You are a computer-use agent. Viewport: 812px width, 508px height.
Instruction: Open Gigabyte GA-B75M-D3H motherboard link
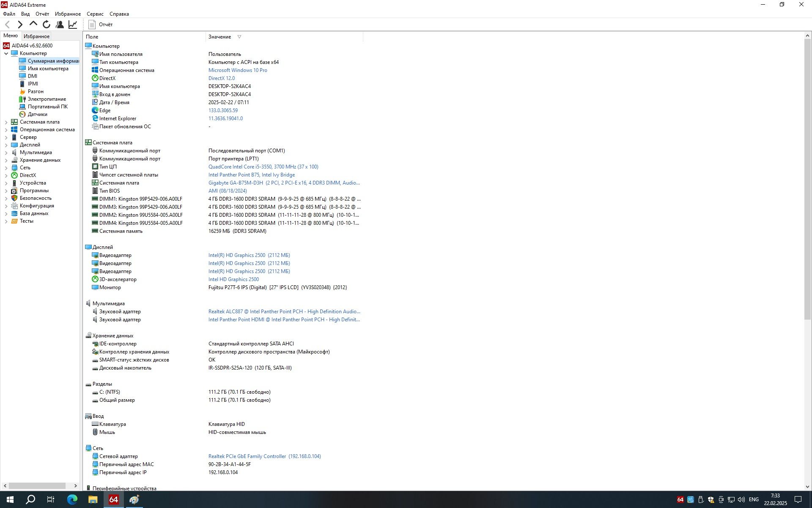click(284, 183)
